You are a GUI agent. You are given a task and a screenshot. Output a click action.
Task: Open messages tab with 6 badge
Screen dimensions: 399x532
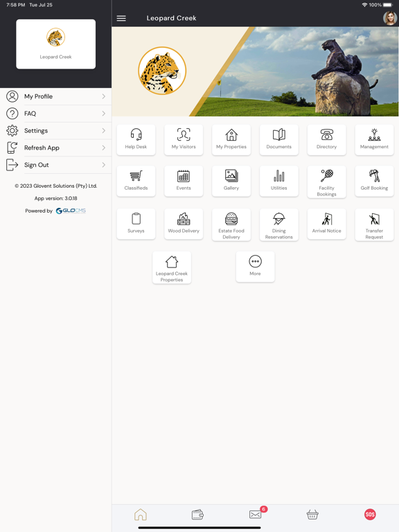(x=256, y=514)
